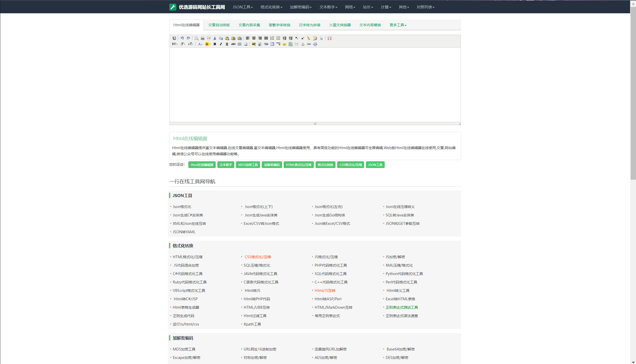This screenshot has width=636, height=364.
Task: Click the undo arrow icon
Action: pyautogui.click(x=182, y=38)
